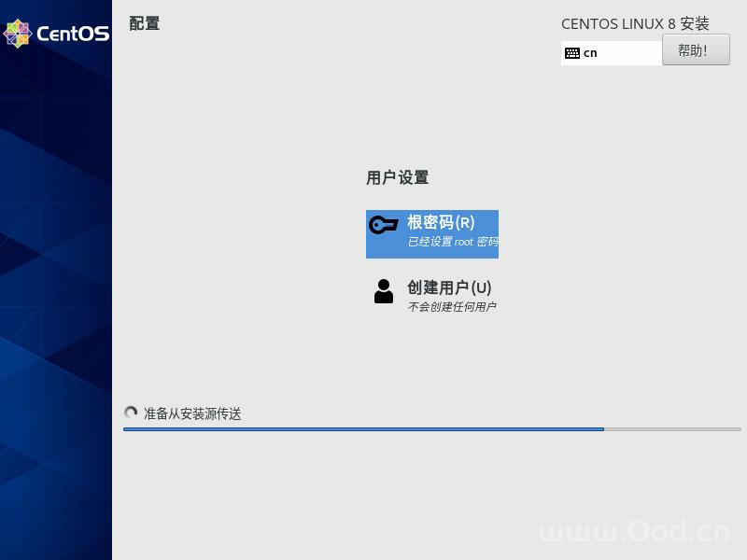The height and width of the screenshot is (560, 747).
Task: Open the 创建用户(U) option
Action: pos(449,287)
